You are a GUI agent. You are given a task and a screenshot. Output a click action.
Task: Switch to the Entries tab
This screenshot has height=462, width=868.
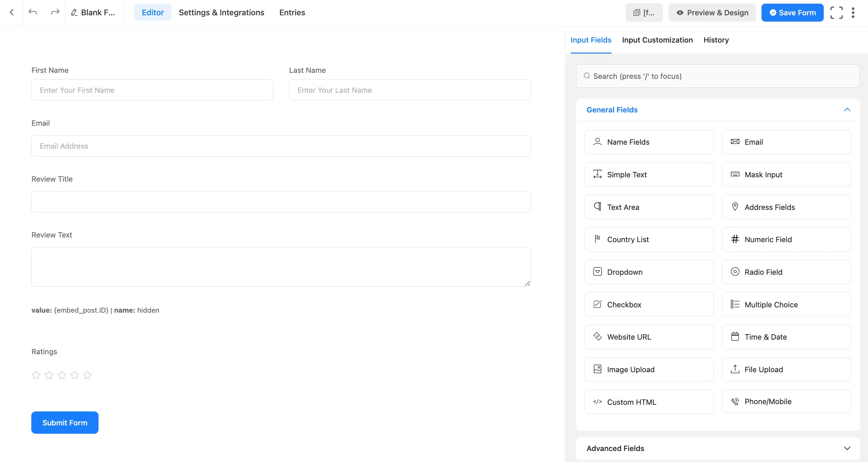[x=292, y=12]
